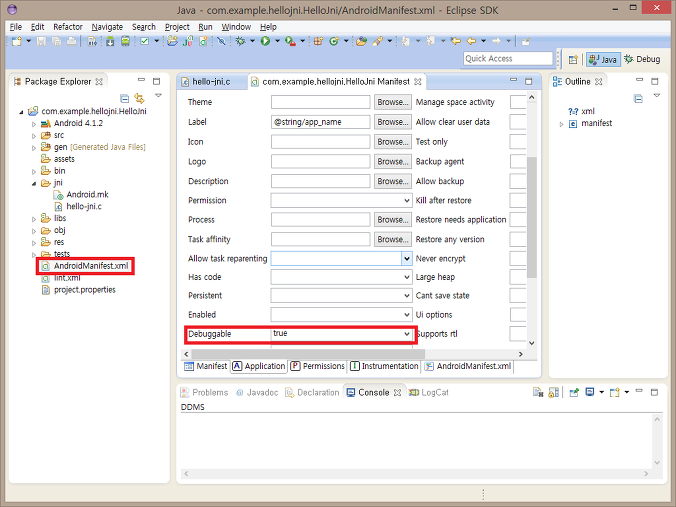Click the editor scroll down arrow
This screenshot has height=507, width=676.
click(532, 343)
